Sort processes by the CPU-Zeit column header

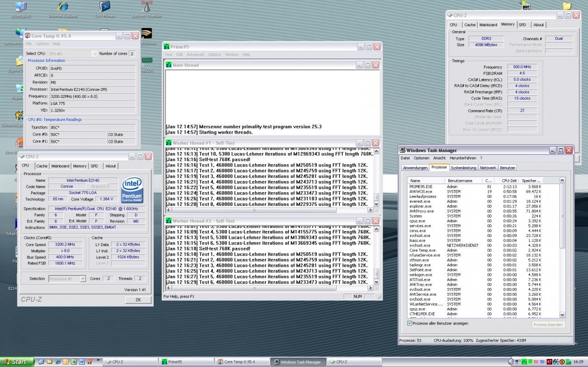pyautogui.click(x=507, y=181)
